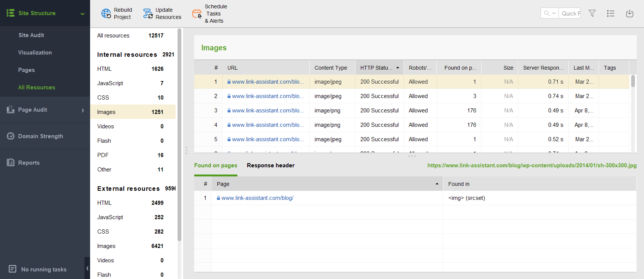Open Visualization in the sidebar
Image resolution: width=644 pixels, height=279 pixels.
(35, 53)
